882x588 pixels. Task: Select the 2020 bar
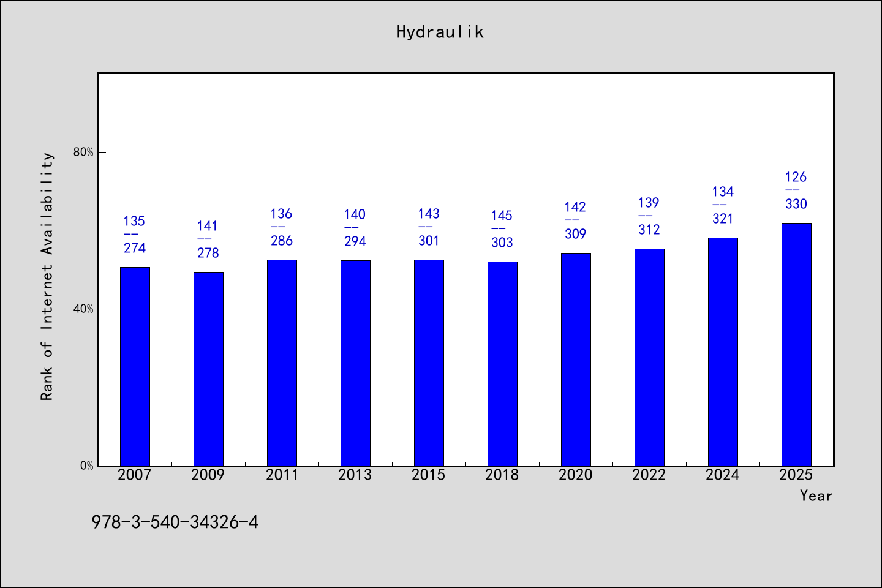point(576,360)
